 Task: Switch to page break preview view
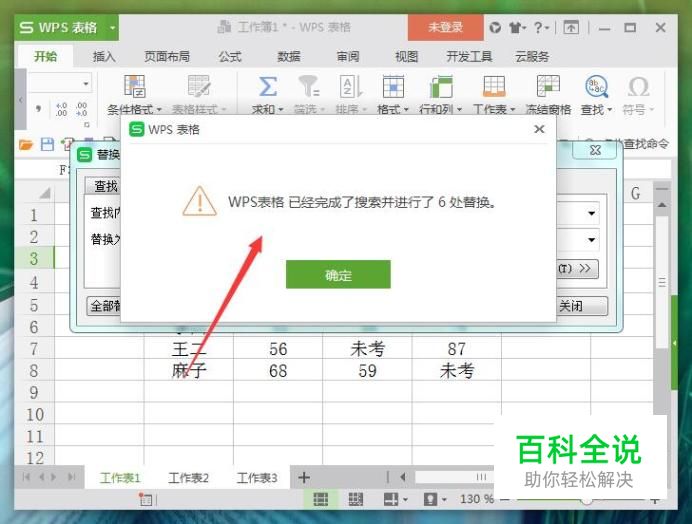click(355, 499)
